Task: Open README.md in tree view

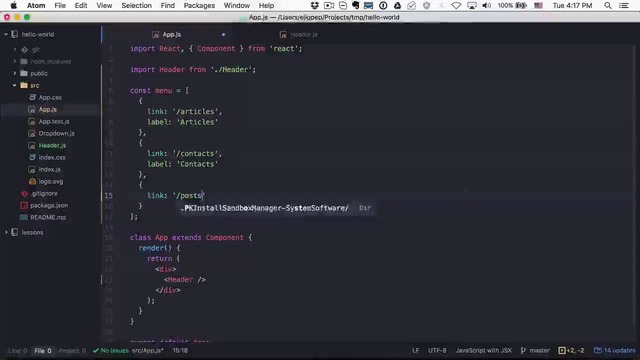Action: [x=48, y=218]
